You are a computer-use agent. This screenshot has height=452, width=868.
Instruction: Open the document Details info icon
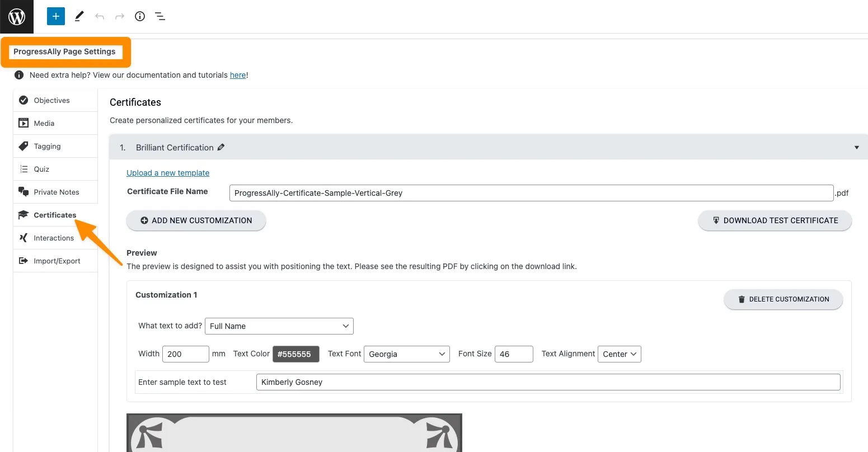point(139,16)
